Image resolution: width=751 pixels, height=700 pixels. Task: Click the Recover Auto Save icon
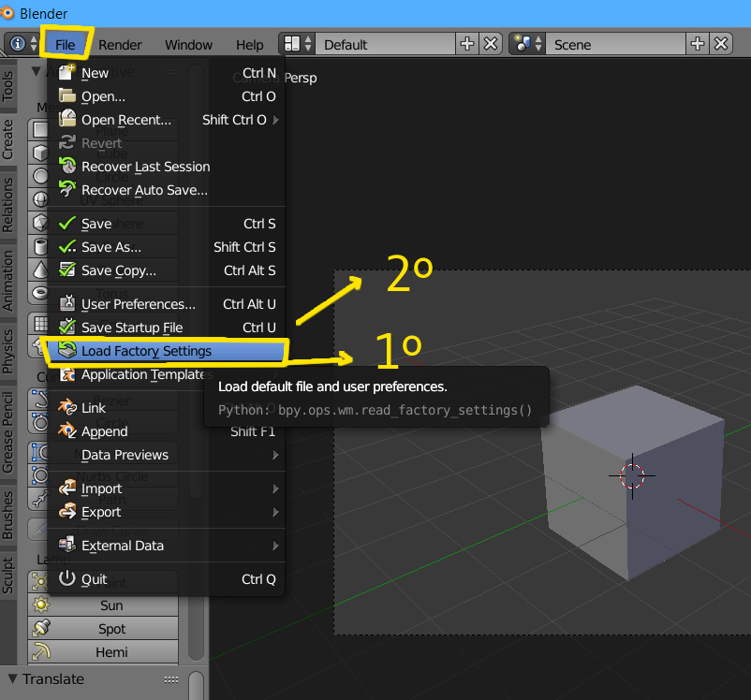click(67, 189)
